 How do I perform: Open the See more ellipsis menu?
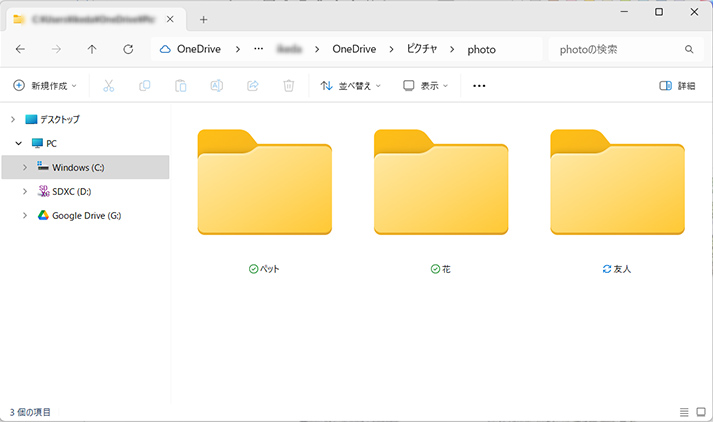coord(479,86)
